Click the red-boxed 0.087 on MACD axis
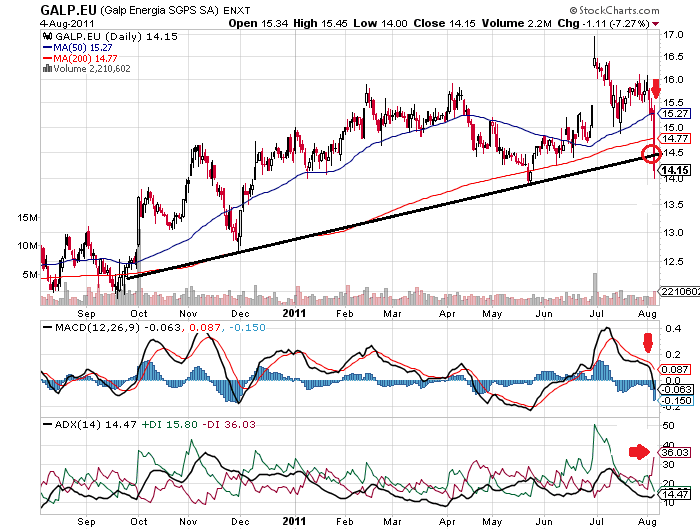700x530 pixels. point(675,370)
